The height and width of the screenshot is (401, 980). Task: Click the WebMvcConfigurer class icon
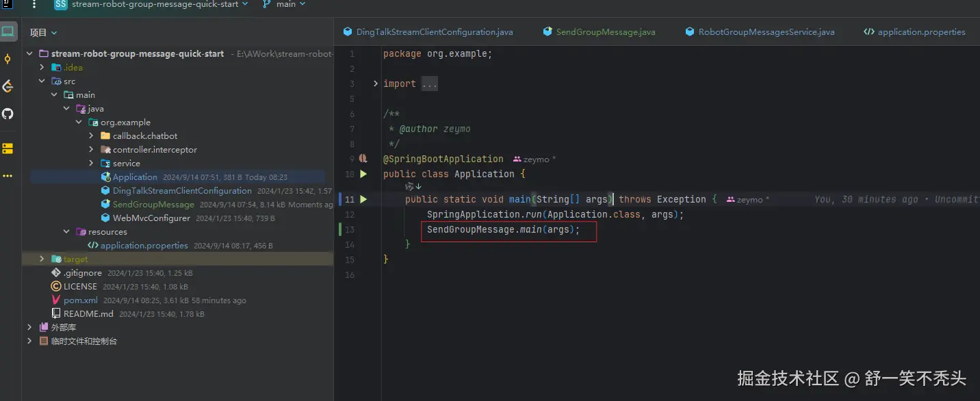coord(105,218)
